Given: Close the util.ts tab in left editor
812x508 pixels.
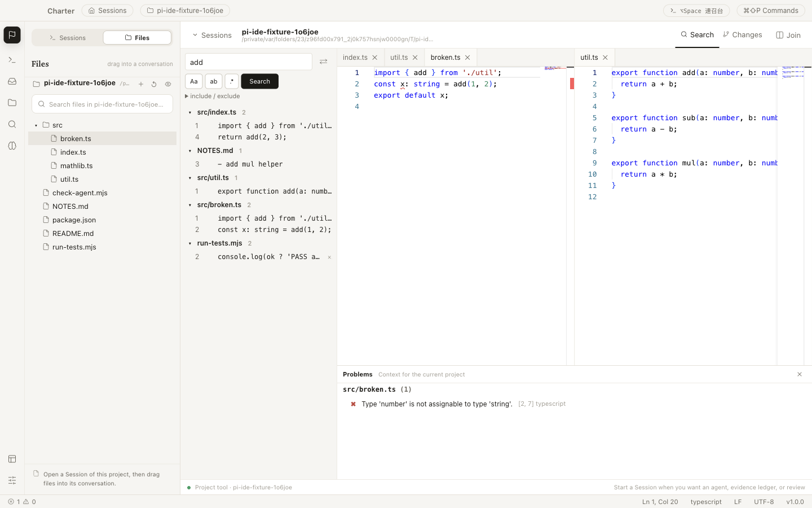Looking at the screenshot, I should click(415, 58).
